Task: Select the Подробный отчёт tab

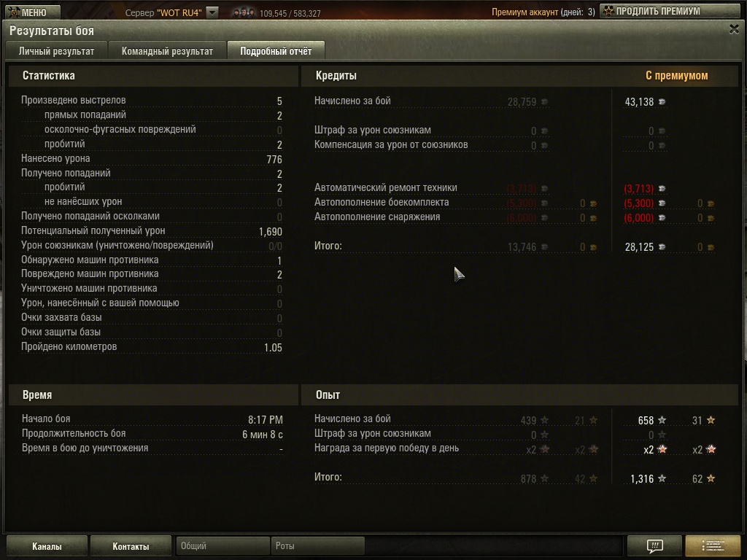Action: tap(276, 51)
